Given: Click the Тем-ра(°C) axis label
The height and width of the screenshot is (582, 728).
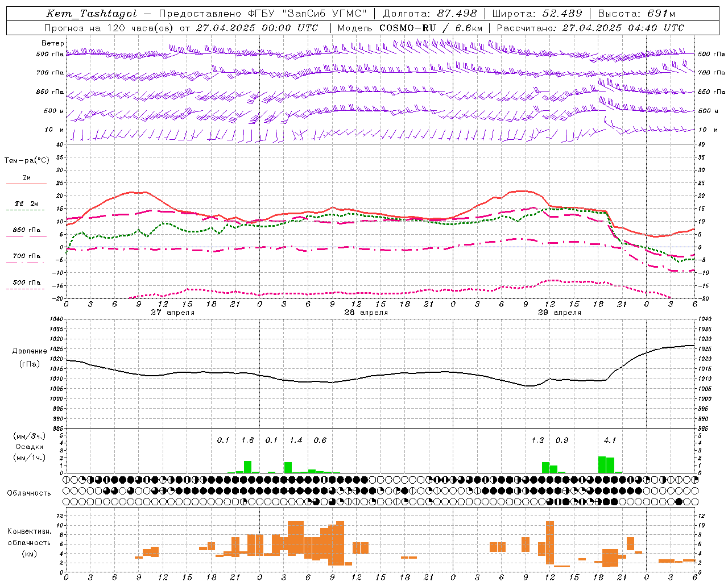Looking at the screenshot, I should (27, 161).
